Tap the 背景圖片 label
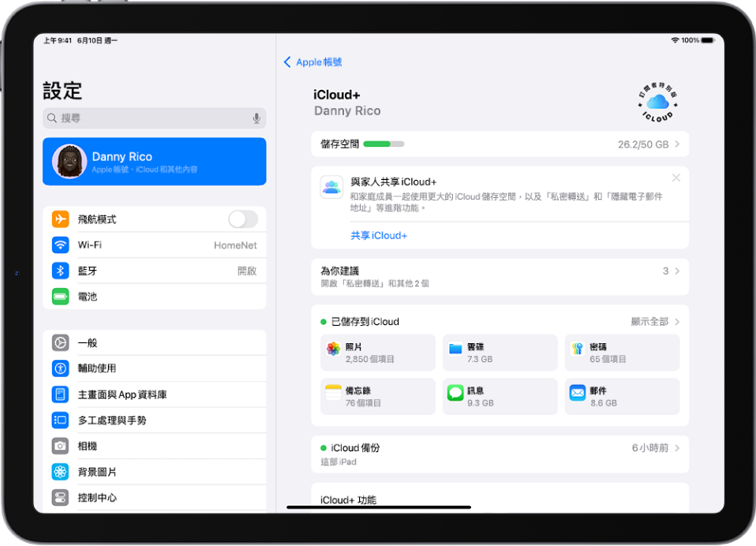The image size is (756, 546). pos(97,472)
